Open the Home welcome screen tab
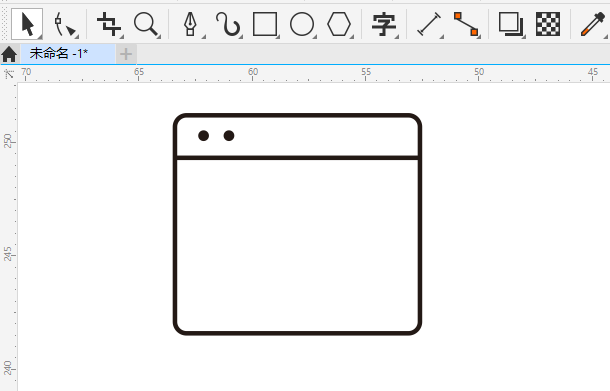Viewport: 610px width, 391px height. [x=9, y=54]
